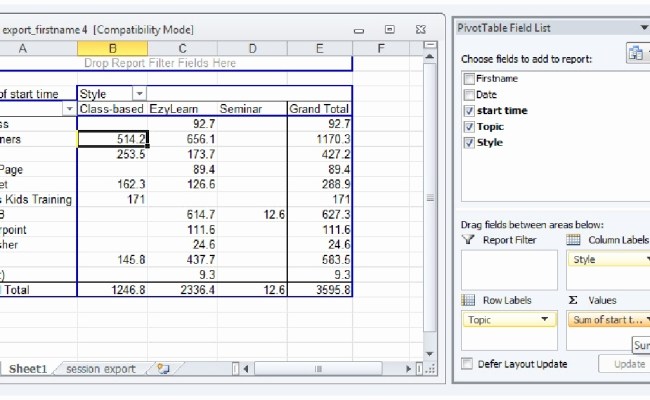Tick the Firstname field checkbox
The image size is (650, 400).
click(469, 79)
